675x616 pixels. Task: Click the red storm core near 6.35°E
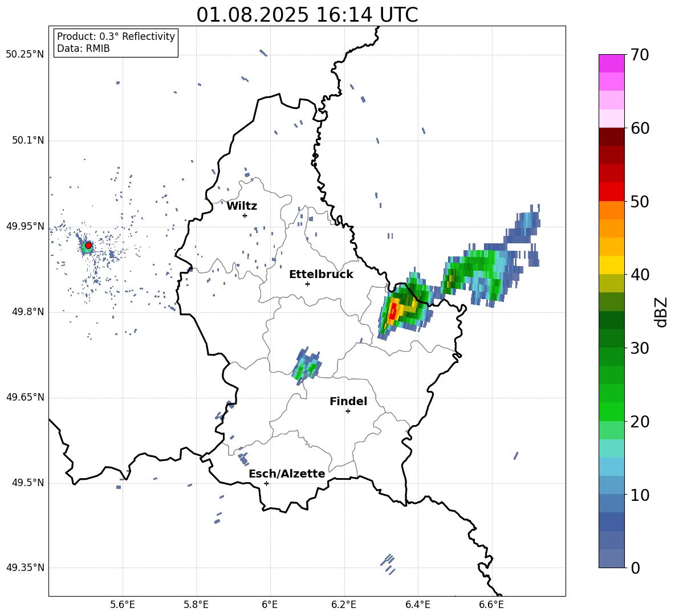393,311
